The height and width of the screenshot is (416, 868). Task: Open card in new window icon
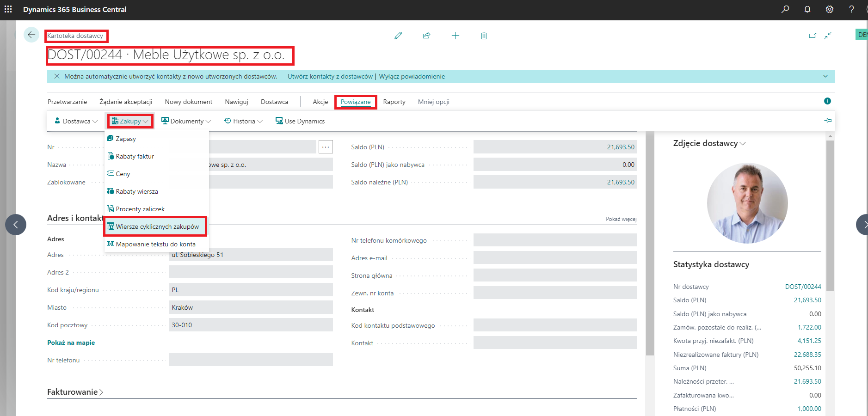pos(813,36)
